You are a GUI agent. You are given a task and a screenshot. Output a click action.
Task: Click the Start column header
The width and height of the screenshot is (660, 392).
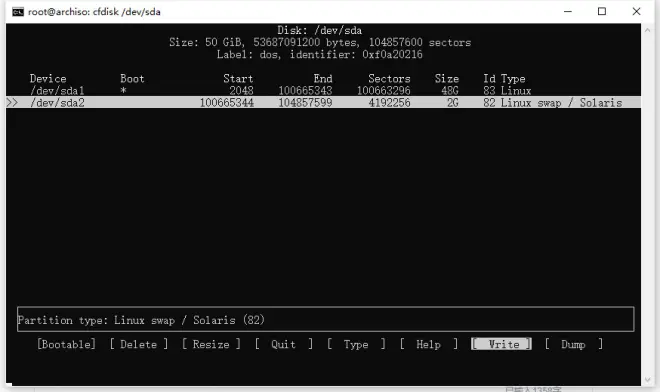(x=238, y=79)
